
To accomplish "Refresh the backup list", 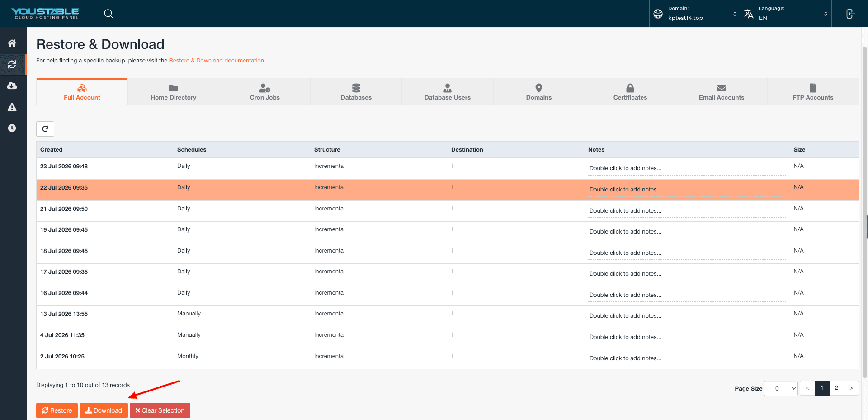I will pos(45,129).
